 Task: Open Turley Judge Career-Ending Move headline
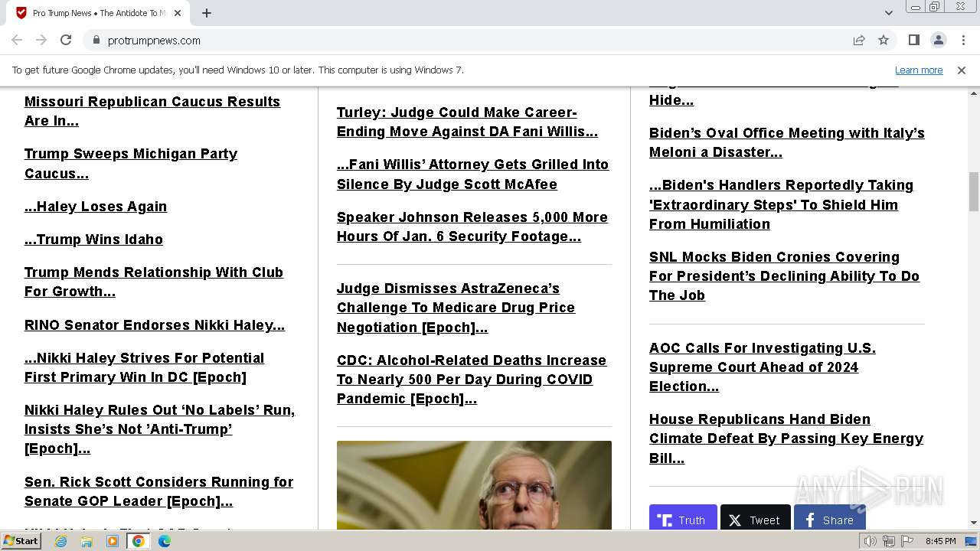(467, 122)
